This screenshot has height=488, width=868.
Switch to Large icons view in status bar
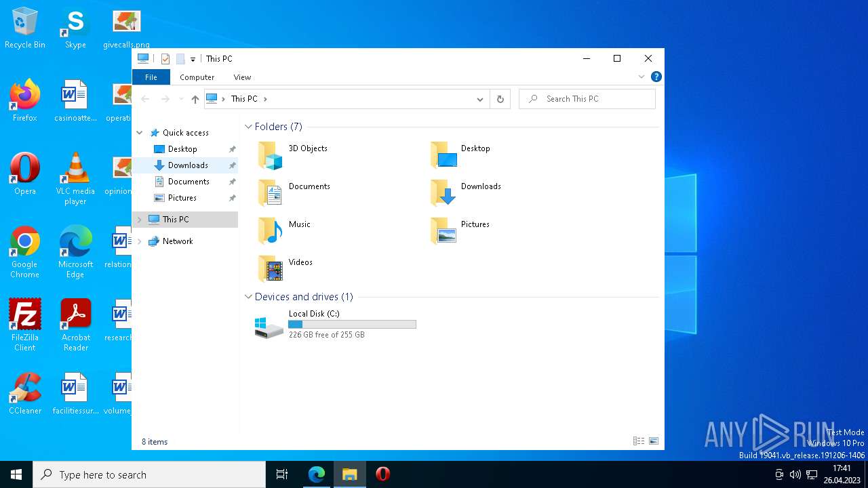coord(654,441)
